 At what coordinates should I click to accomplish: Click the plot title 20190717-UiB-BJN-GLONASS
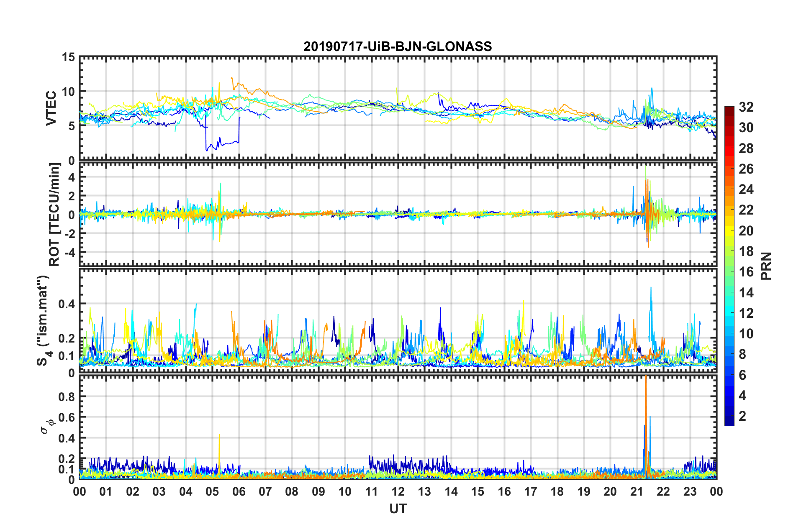click(398, 46)
